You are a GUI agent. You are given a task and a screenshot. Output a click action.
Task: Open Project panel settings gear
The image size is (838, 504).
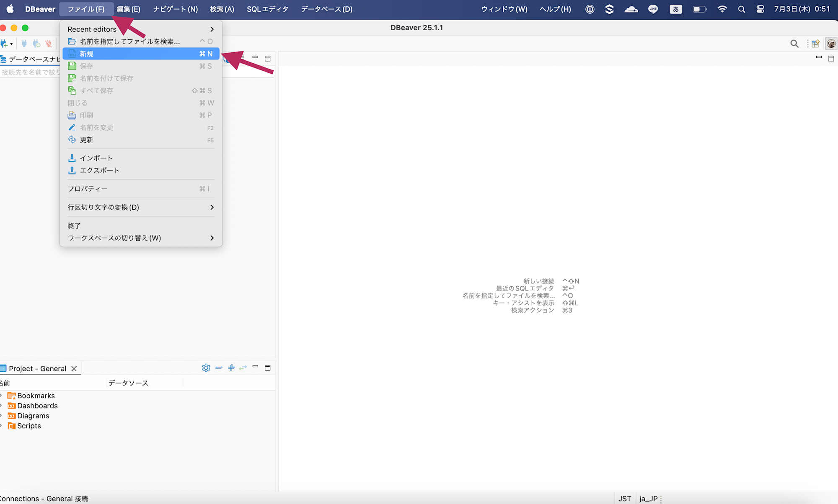coord(206,368)
